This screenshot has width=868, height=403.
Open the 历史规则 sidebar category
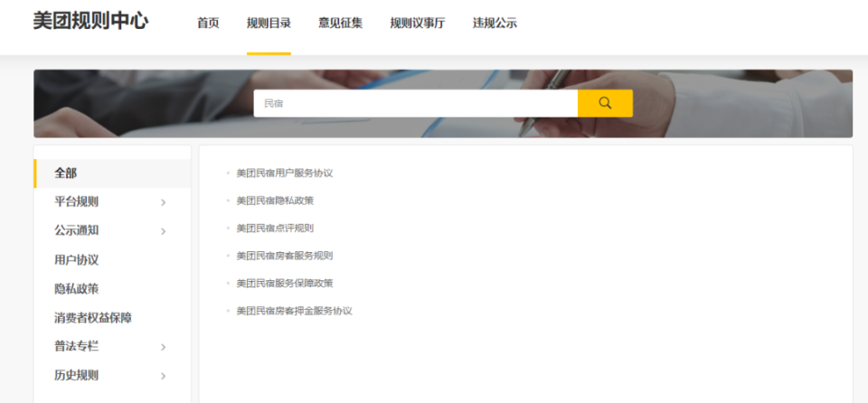(76, 375)
